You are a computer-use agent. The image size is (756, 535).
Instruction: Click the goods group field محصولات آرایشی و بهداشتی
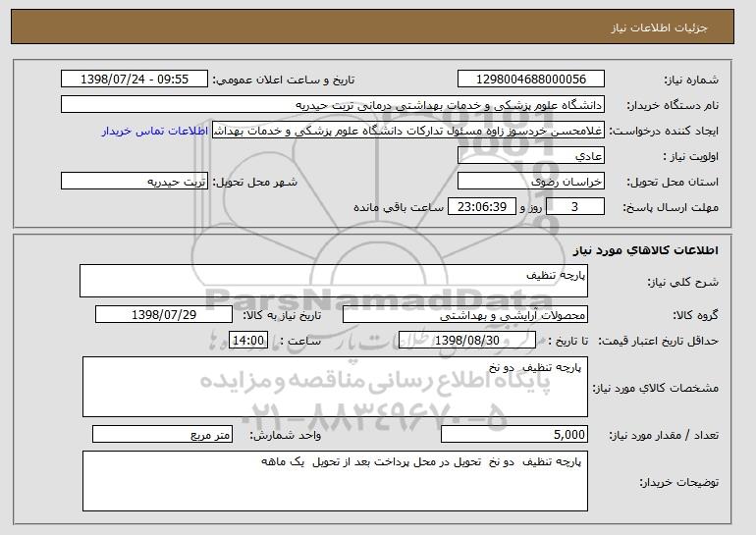pos(465,315)
